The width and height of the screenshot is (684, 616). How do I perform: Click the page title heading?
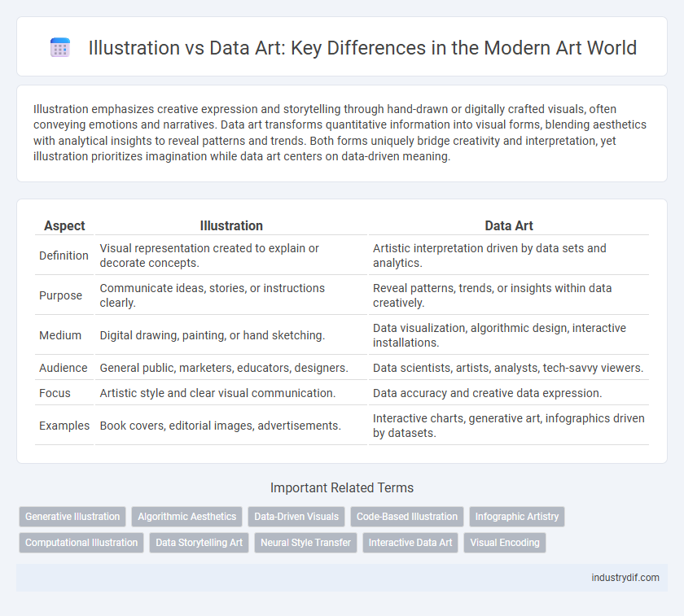click(x=362, y=47)
